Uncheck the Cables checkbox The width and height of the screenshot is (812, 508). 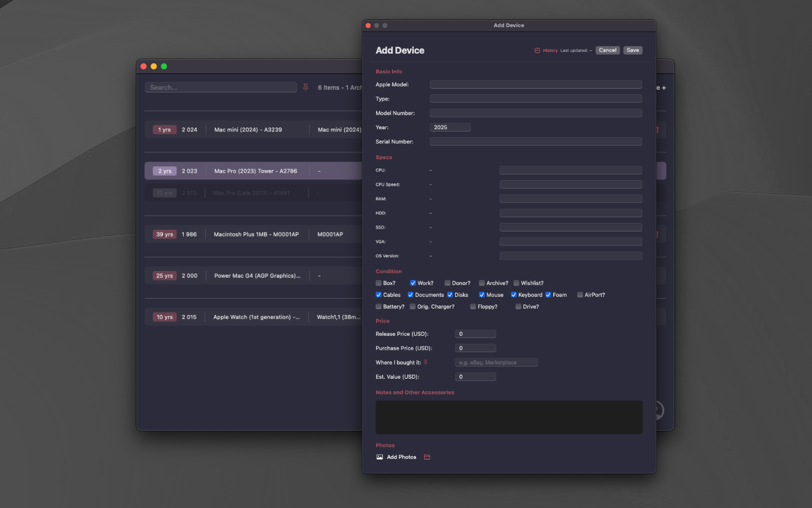tap(378, 295)
